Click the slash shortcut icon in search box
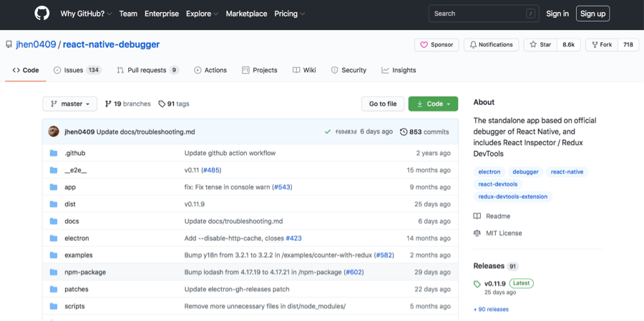This screenshot has height=321, width=644. pos(531,14)
